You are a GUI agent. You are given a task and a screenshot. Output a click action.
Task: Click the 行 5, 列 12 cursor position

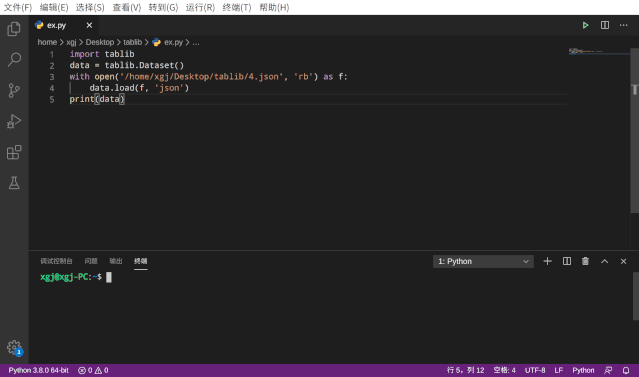coord(465,370)
